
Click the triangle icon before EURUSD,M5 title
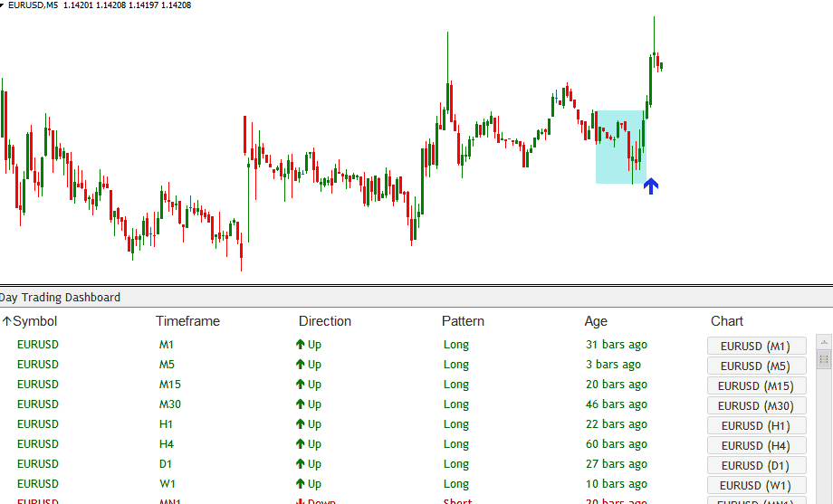coord(3,5)
